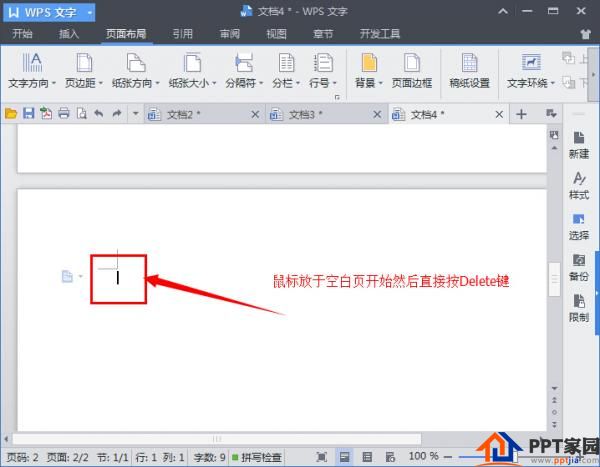Select web layout view in status bar
The width and height of the screenshot is (600, 467).
coord(390,457)
